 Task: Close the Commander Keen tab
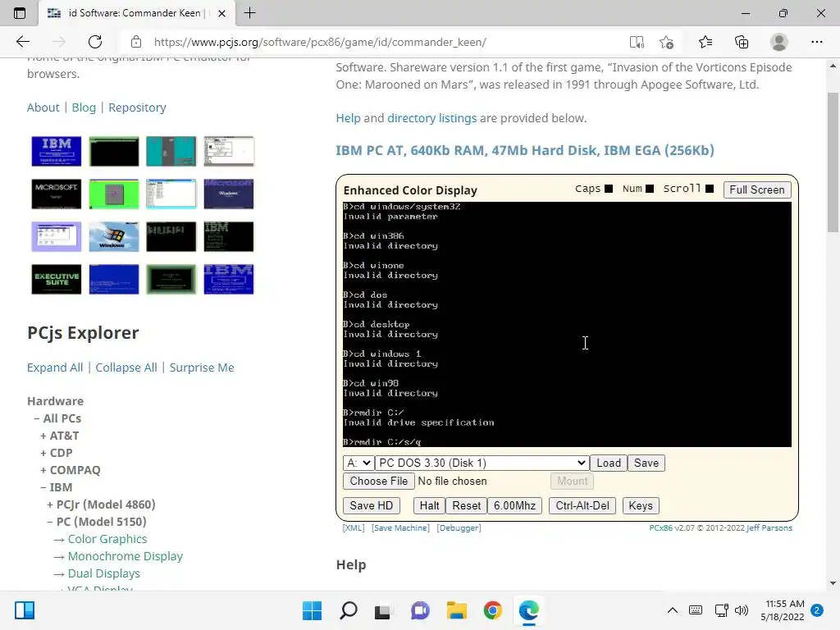221,13
